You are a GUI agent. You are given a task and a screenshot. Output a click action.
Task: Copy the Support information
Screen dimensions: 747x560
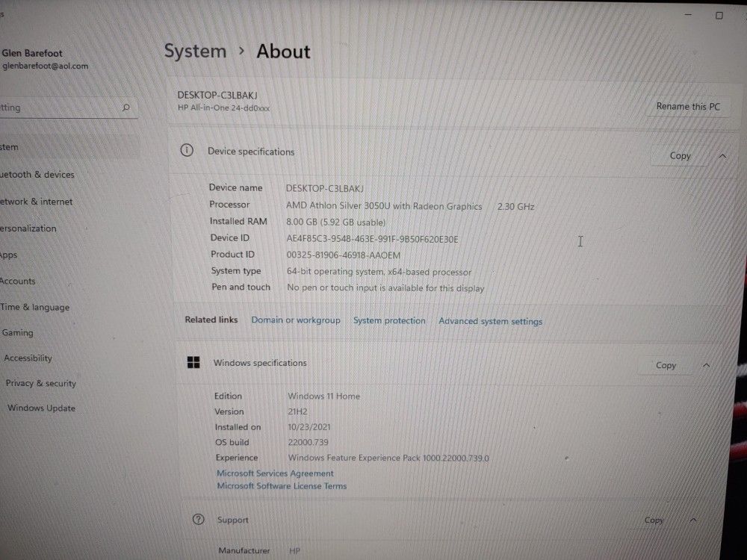(654, 520)
